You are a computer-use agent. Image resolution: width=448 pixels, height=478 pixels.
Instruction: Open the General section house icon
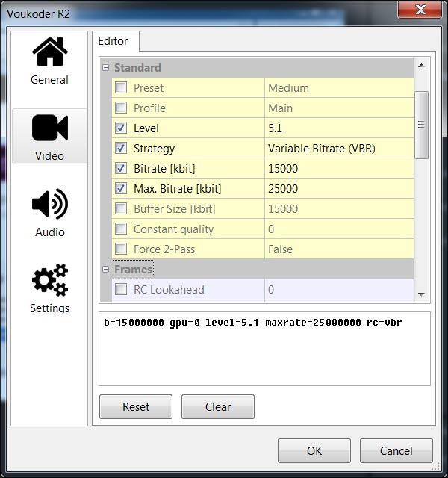pos(50,52)
